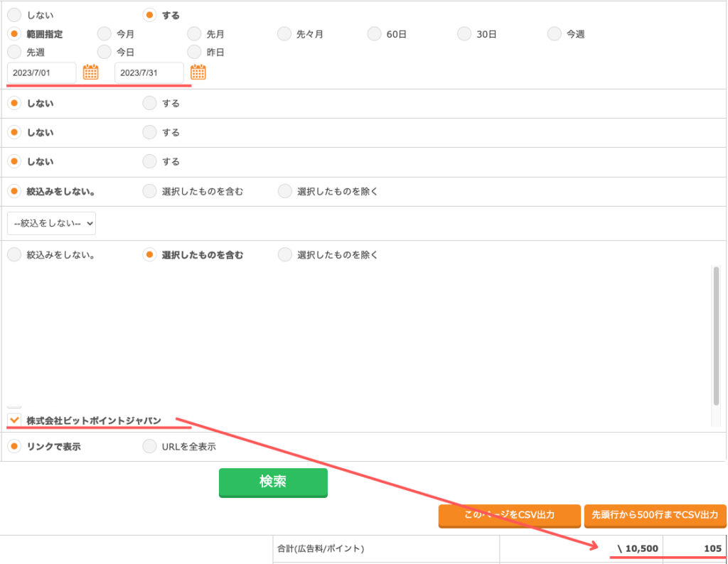Choose the 60日 period option
The width and height of the screenshot is (728, 564).
click(374, 33)
